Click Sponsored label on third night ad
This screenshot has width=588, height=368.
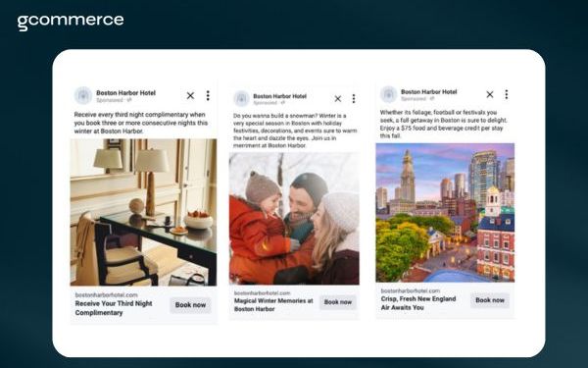pyautogui.click(x=110, y=100)
